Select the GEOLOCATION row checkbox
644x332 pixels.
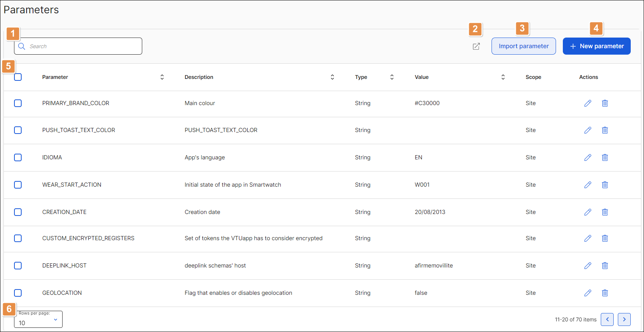[x=18, y=293]
